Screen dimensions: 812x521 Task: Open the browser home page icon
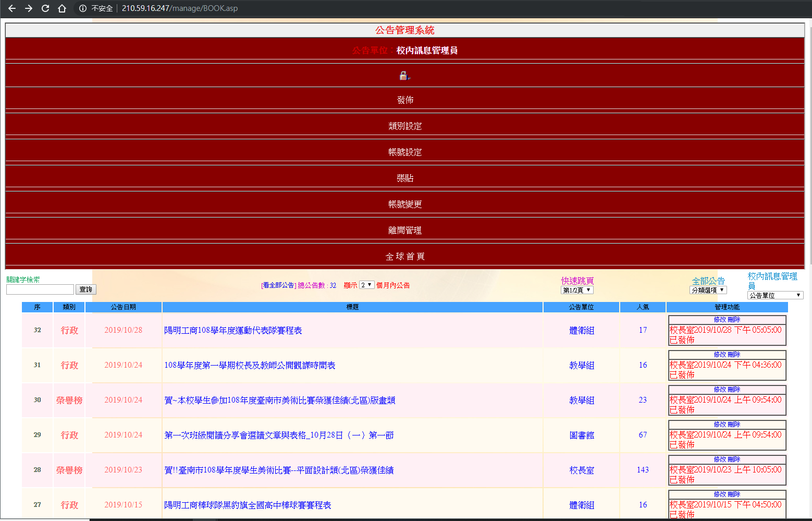click(62, 8)
